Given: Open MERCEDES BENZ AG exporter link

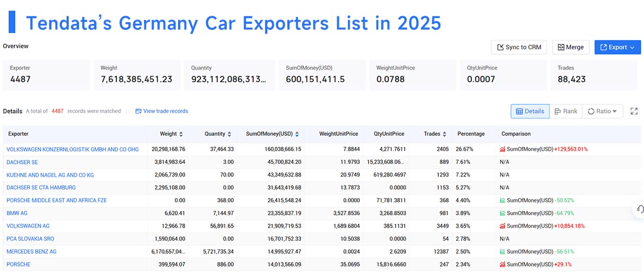Looking at the screenshot, I should 31,252.
